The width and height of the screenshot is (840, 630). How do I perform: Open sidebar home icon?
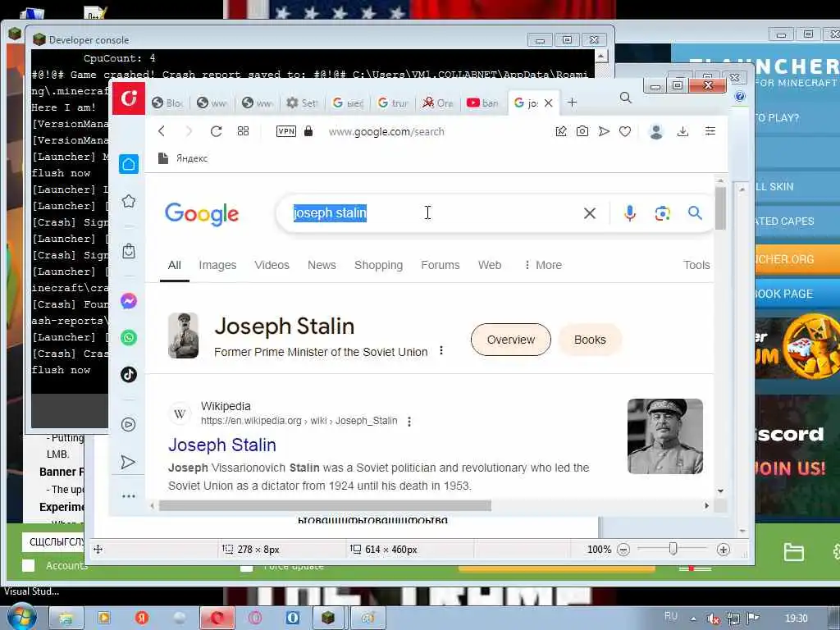click(129, 164)
